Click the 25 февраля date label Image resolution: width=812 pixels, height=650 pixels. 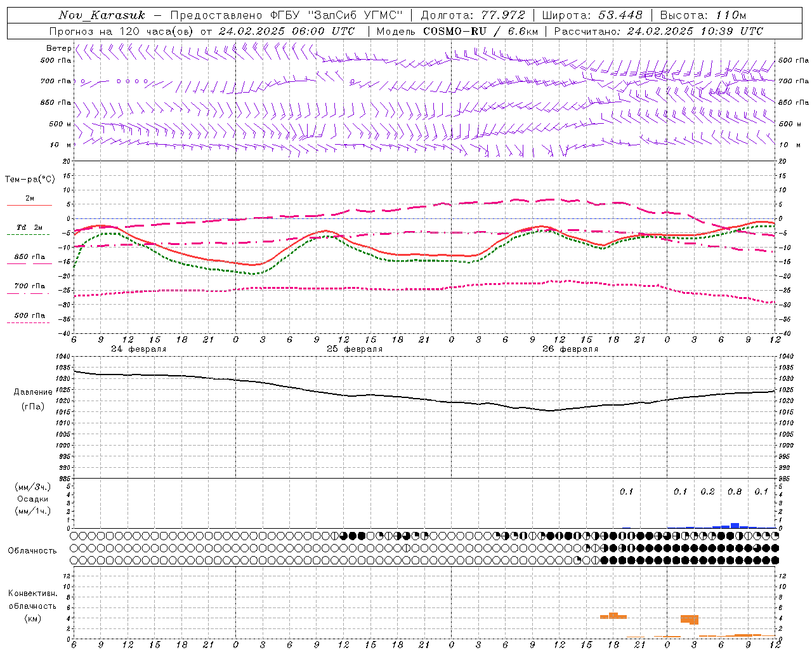click(354, 349)
